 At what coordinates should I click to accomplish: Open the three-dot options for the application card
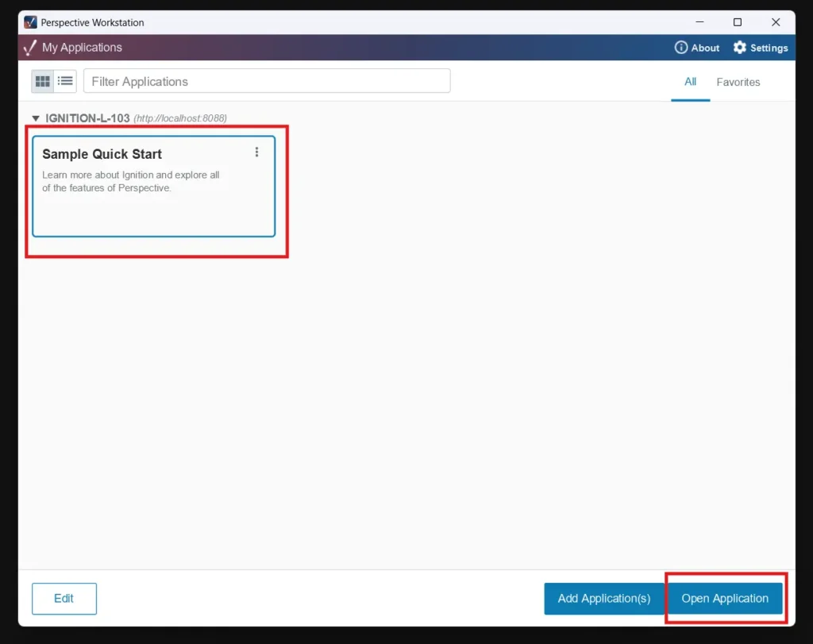[x=256, y=152]
